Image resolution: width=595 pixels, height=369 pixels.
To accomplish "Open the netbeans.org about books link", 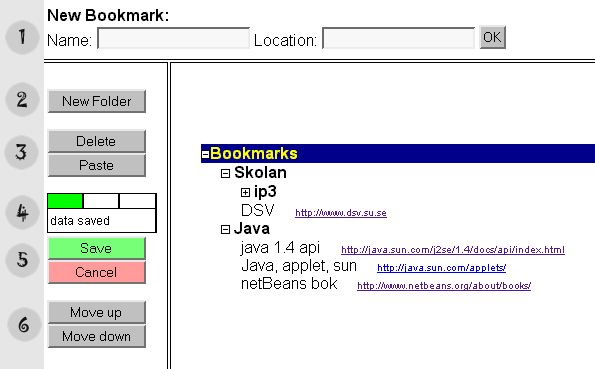I will click(x=444, y=285).
